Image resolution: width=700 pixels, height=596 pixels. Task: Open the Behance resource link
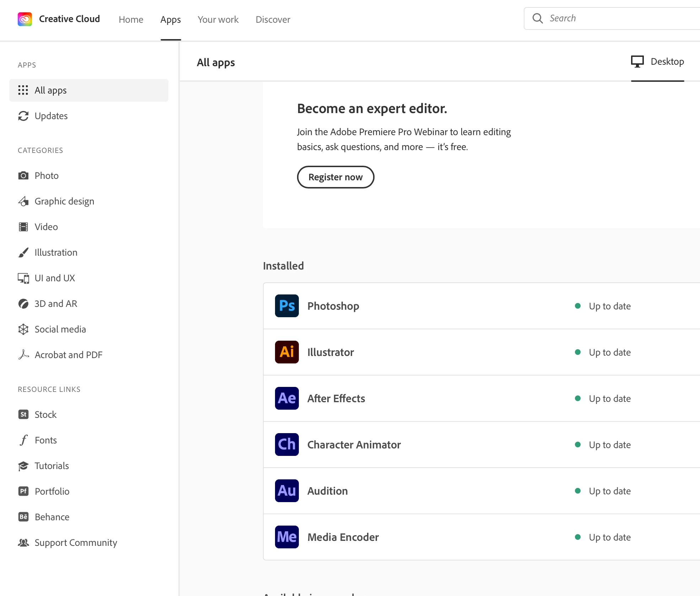(52, 517)
